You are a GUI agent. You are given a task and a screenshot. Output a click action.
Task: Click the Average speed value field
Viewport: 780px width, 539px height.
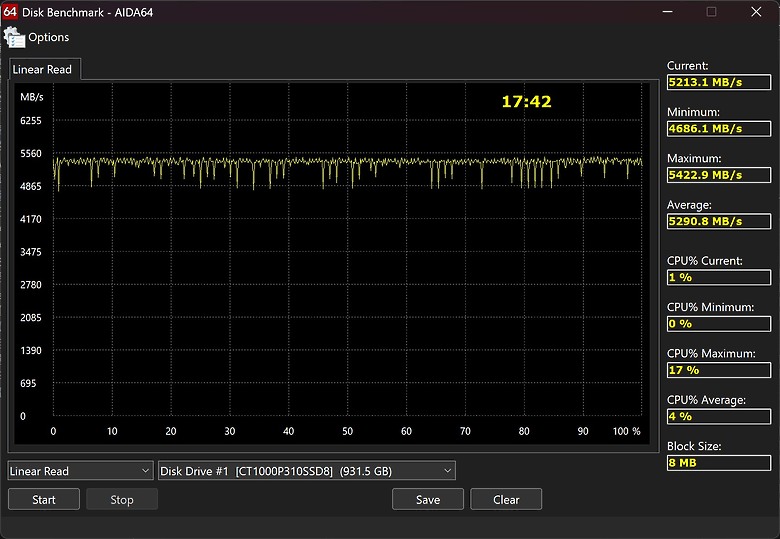click(x=719, y=221)
